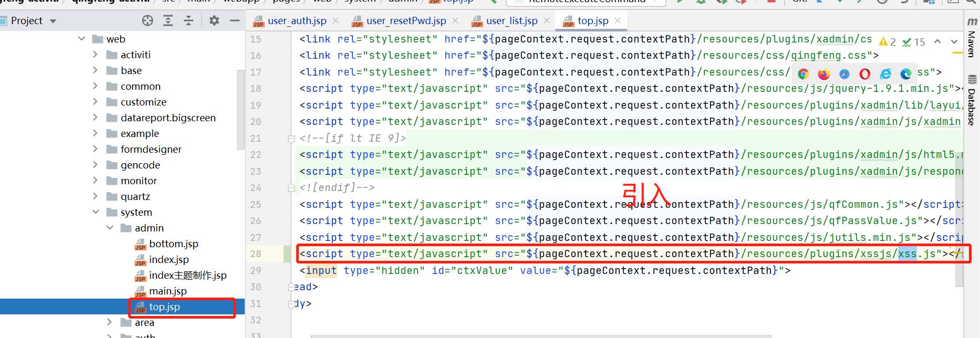Collapse the web folder
Image resolution: width=980 pixels, height=338 pixels.
tap(81, 39)
